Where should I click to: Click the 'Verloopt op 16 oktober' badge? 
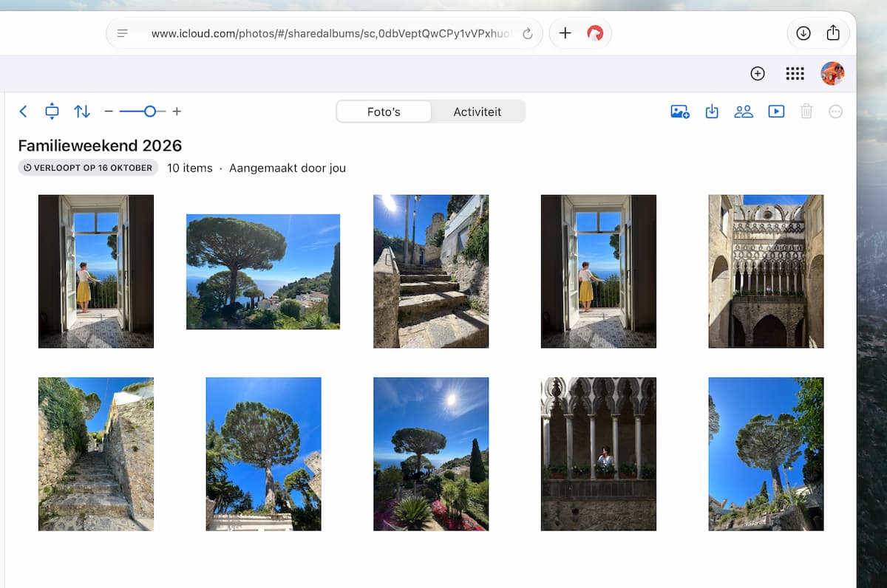(88, 168)
